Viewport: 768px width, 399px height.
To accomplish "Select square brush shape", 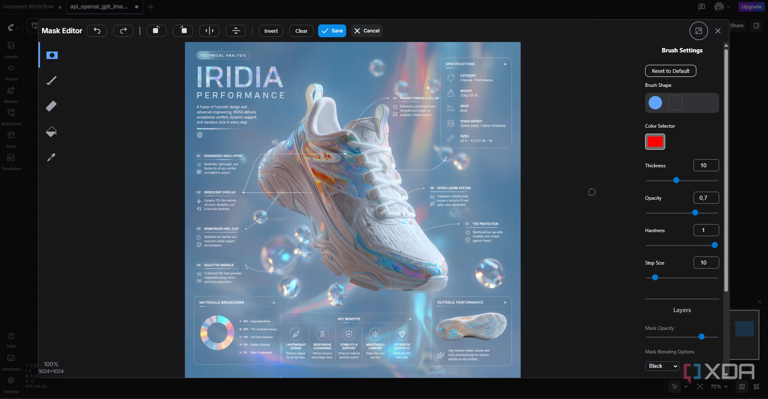I will pyautogui.click(x=675, y=103).
